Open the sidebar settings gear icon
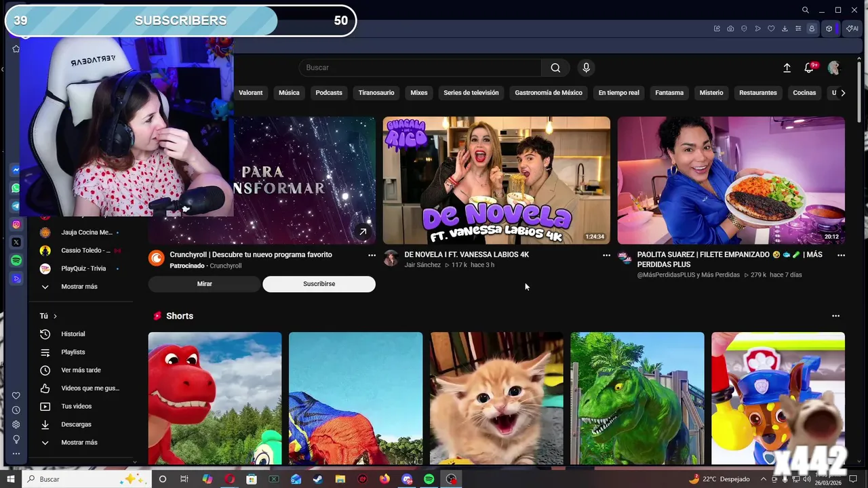 click(16, 425)
